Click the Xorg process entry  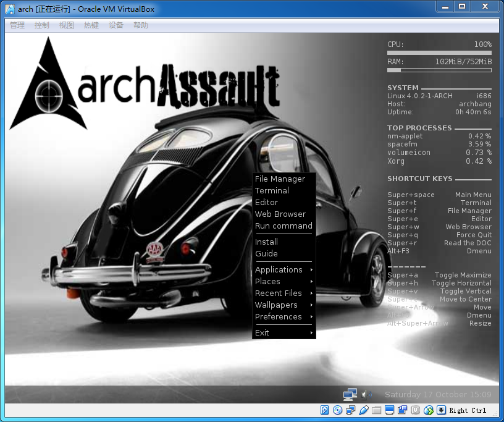coord(439,161)
